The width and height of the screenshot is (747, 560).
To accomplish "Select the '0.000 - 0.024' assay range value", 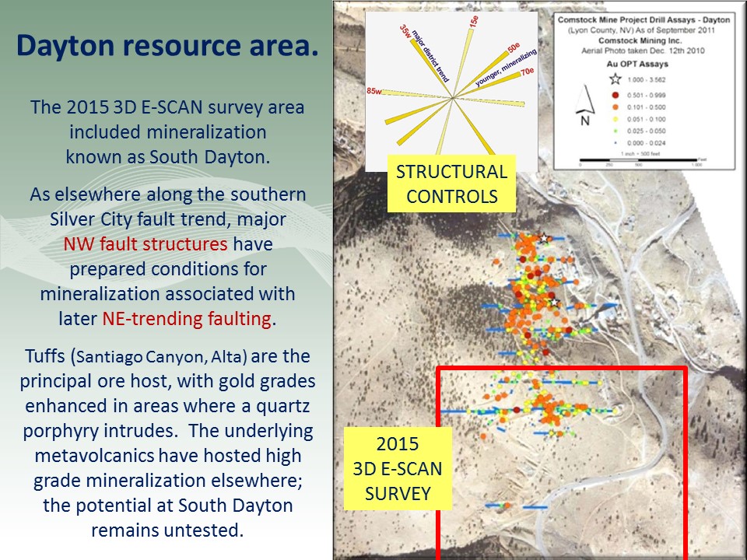I will coord(647,143).
